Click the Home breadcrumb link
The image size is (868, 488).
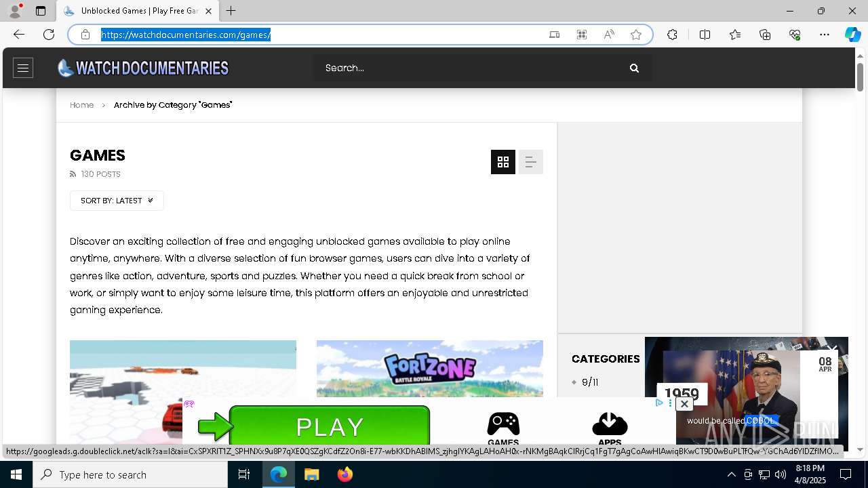click(x=81, y=105)
